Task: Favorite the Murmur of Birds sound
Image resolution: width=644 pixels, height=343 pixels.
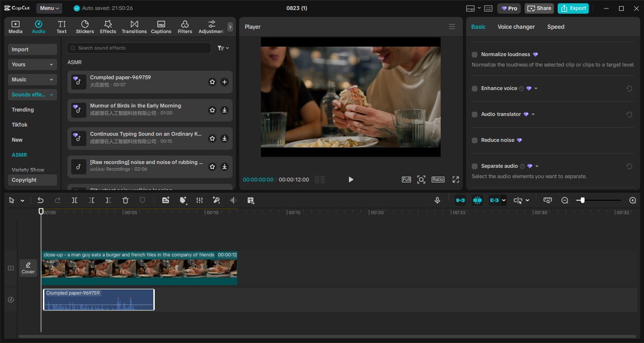Action: 212,110
